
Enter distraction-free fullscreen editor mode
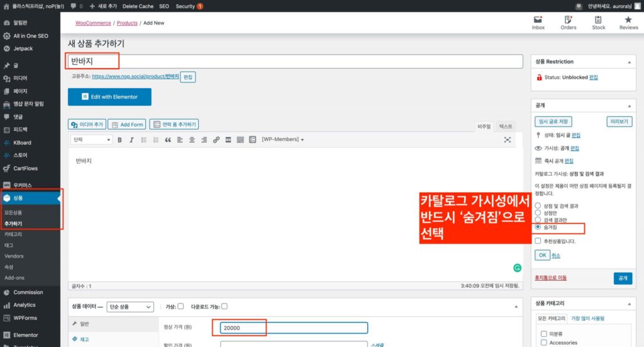click(508, 140)
